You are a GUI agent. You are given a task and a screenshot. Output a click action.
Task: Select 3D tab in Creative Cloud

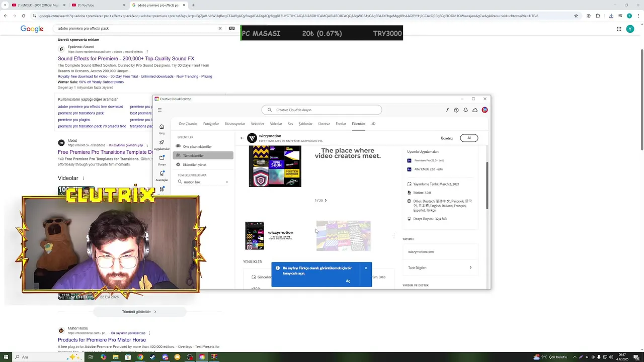pyautogui.click(x=373, y=124)
